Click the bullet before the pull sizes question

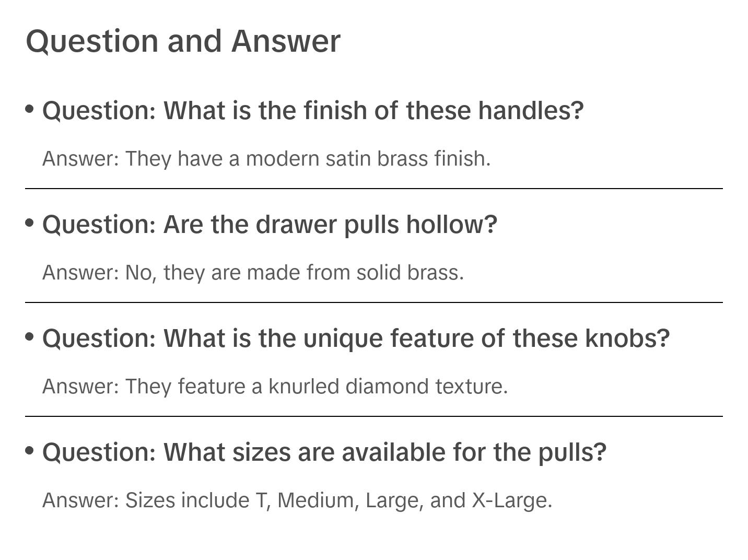pos(30,451)
